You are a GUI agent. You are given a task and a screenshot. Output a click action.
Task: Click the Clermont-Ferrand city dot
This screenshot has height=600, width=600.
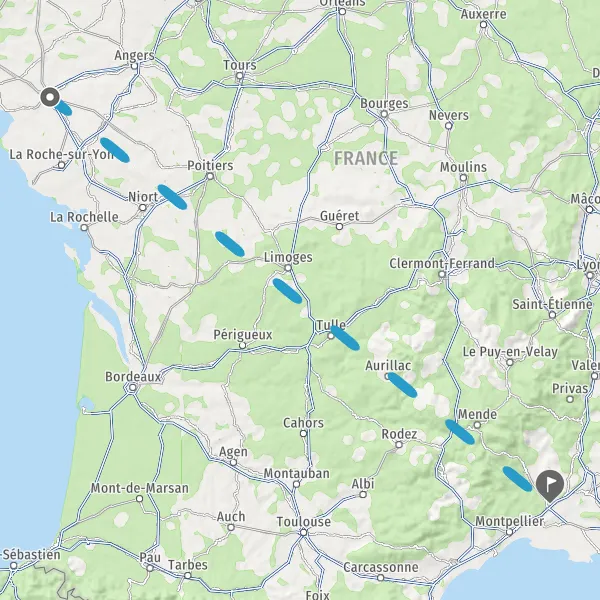442,274
